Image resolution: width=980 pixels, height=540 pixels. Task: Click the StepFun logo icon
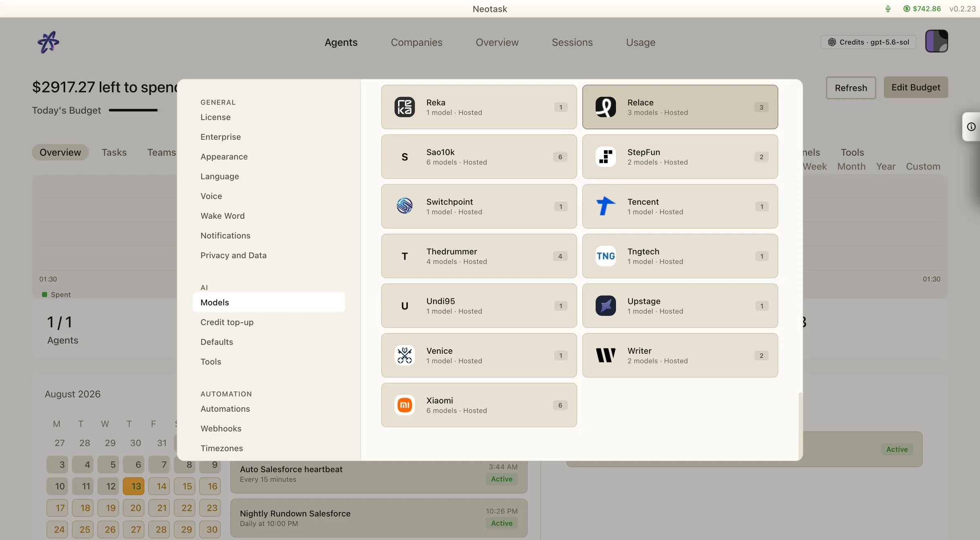coord(606,157)
